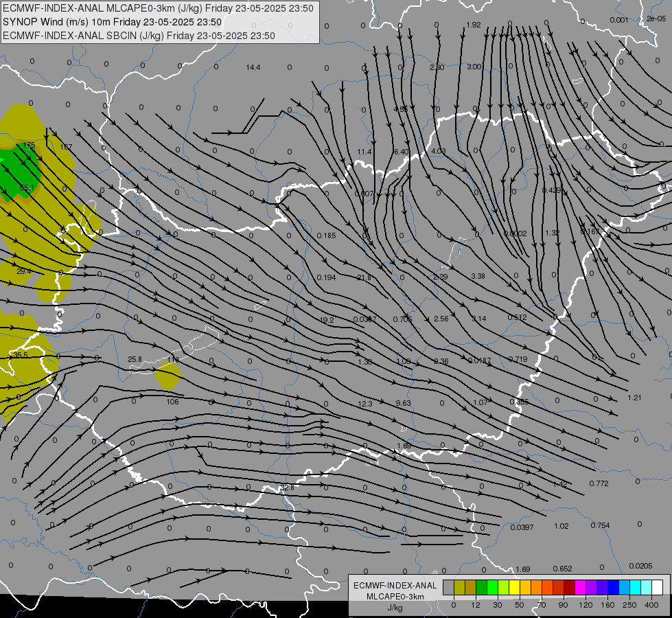Click the map value '3.38'
Image resolution: width=672 pixels, height=618 pixels.
pos(478,276)
